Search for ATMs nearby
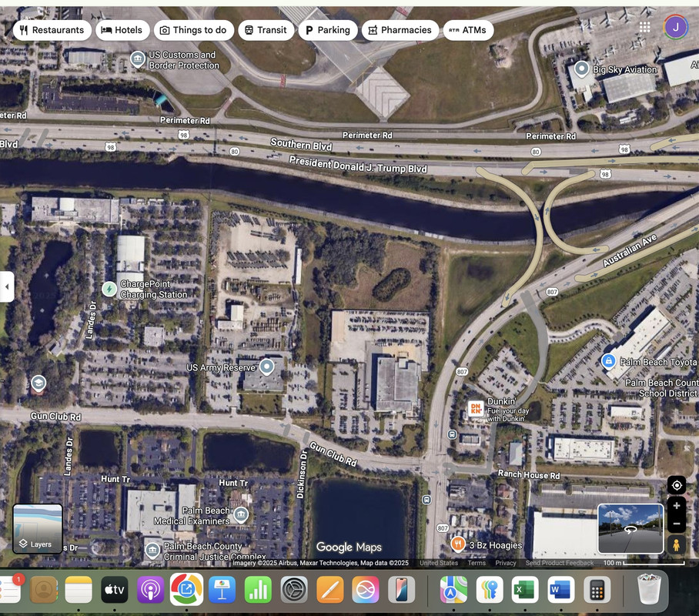Screen dimensions: 699x616 pyautogui.click(x=468, y=30)
